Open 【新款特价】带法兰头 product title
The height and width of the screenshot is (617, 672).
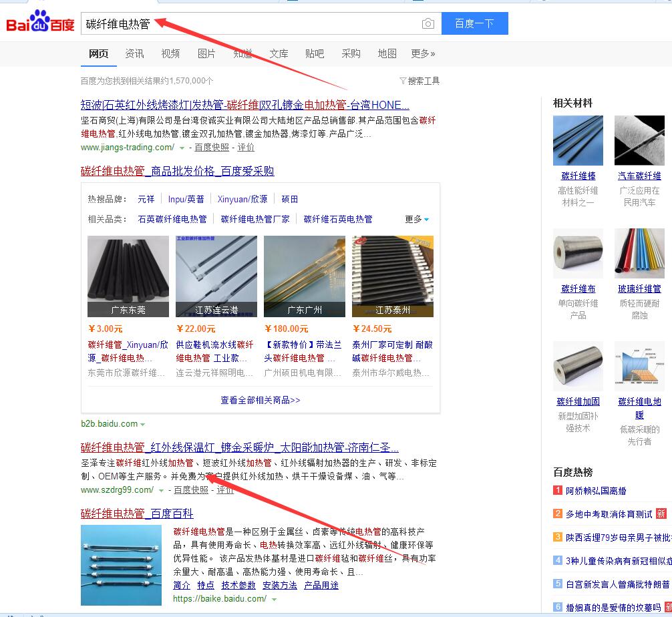click(303, 351)
